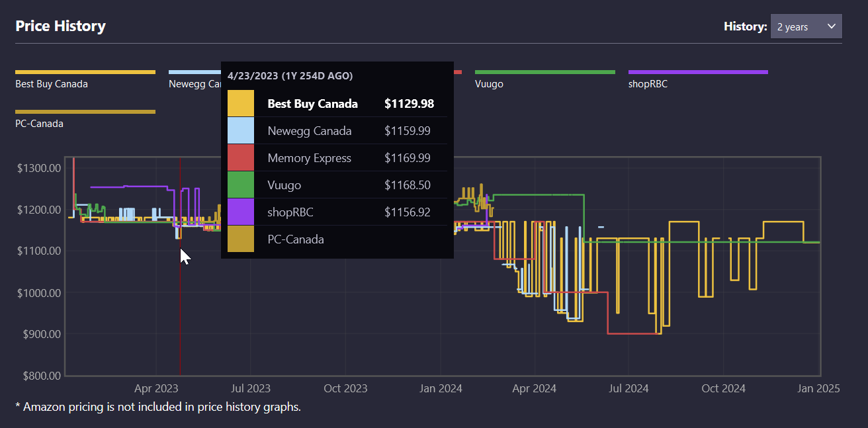The width and height of the screenshot is (868, 428).
Task: Click the Best Buy Canada price $1129.98
Action: tap(409, 104)
